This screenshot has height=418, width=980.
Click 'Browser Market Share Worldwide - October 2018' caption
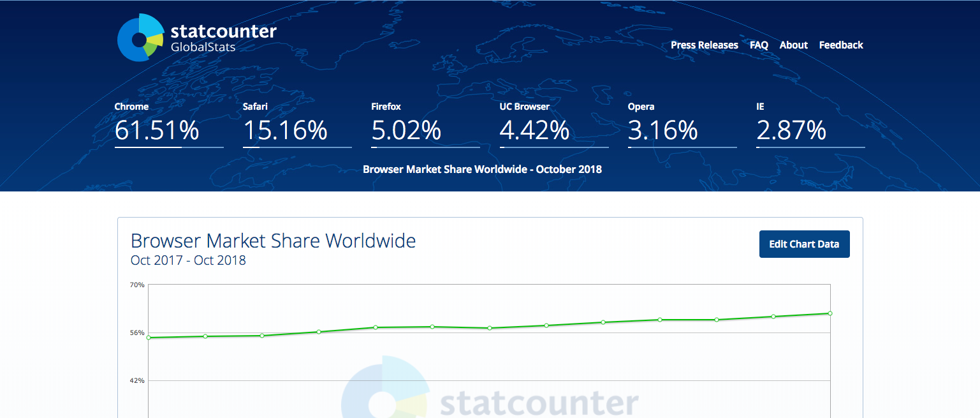click(x=482, y=169)
